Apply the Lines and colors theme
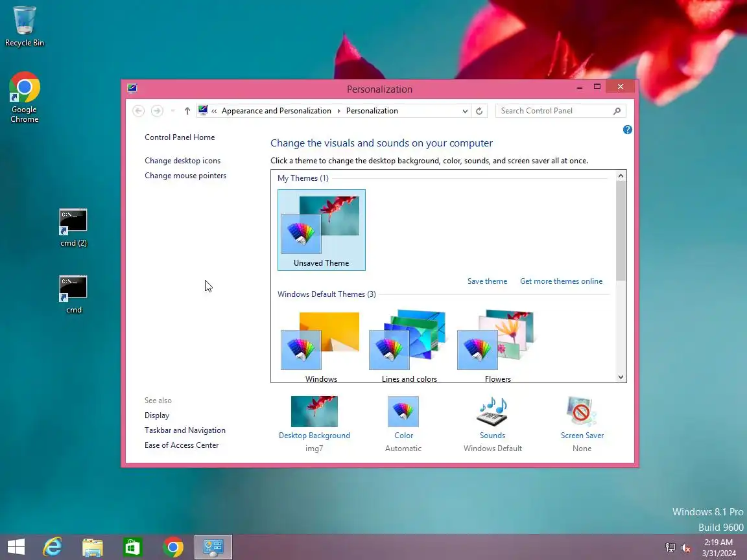The width and height of the screenshot is (747, 560). tap(409, 347)
